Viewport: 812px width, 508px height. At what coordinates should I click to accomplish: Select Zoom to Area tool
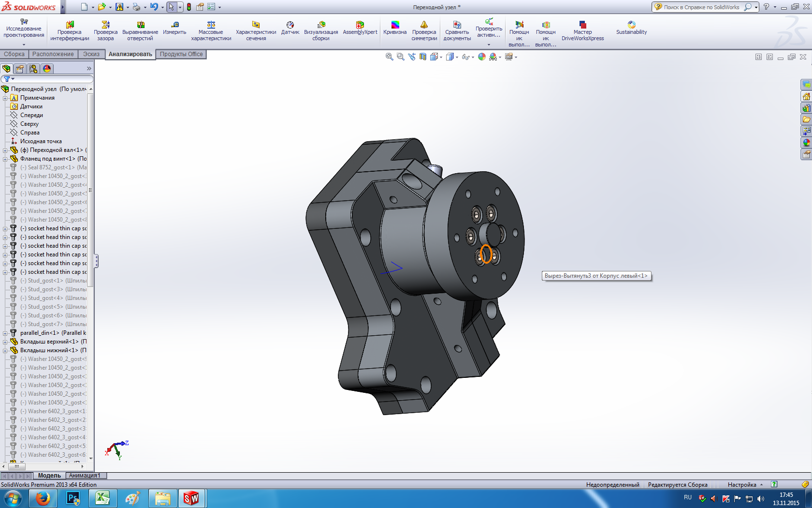[x=400, y=57]
